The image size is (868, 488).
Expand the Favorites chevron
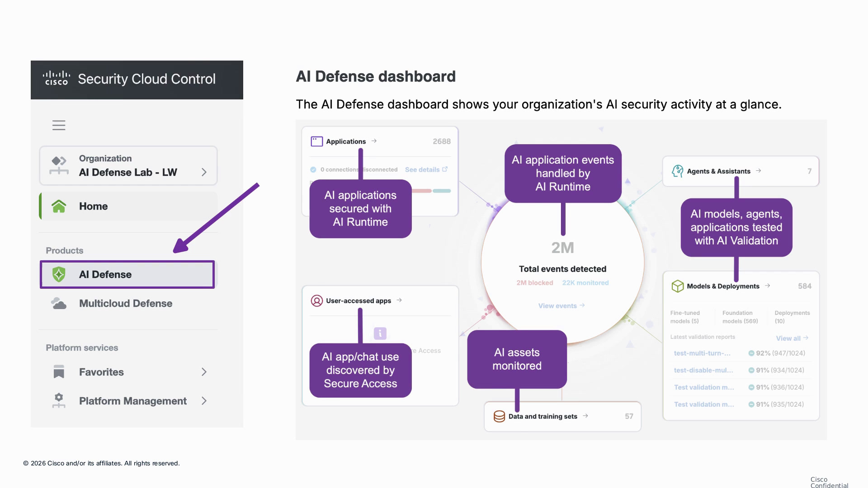[204, 372]
